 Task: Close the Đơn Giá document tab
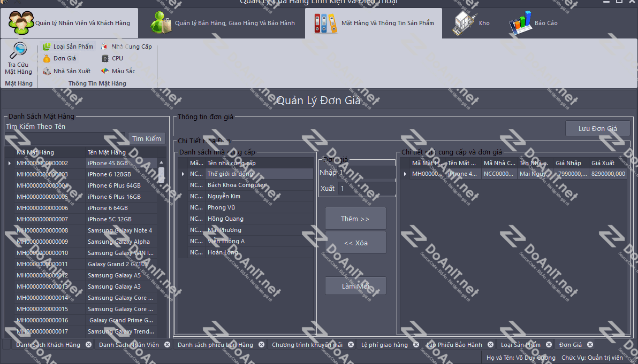[x=590, y=345]
